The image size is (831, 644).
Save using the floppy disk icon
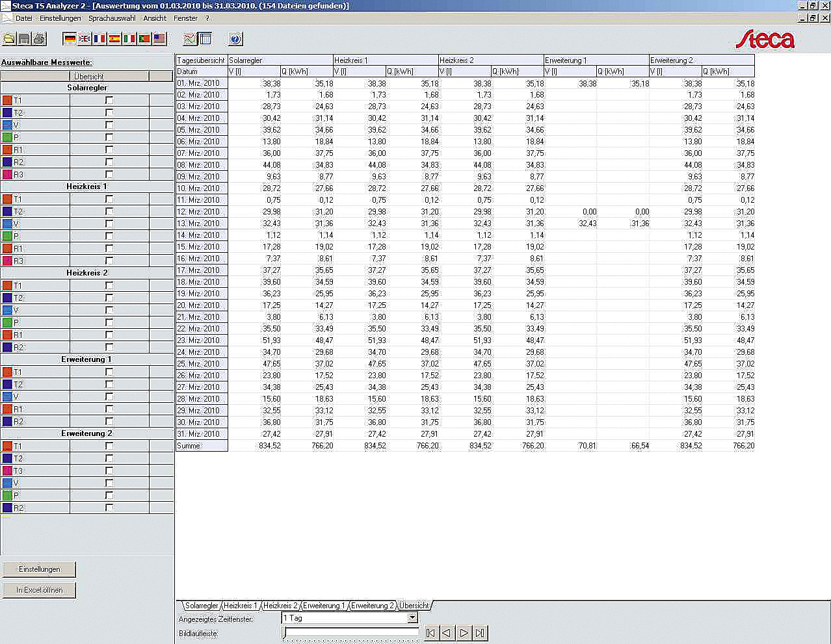click(x=24, y=39)
